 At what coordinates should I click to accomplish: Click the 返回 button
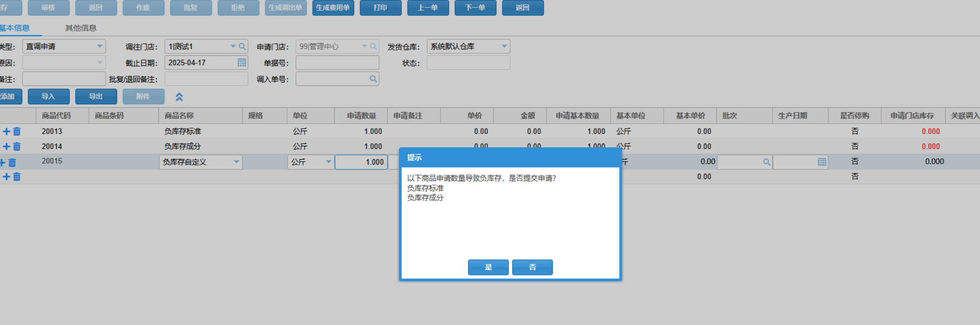(523, 8)
